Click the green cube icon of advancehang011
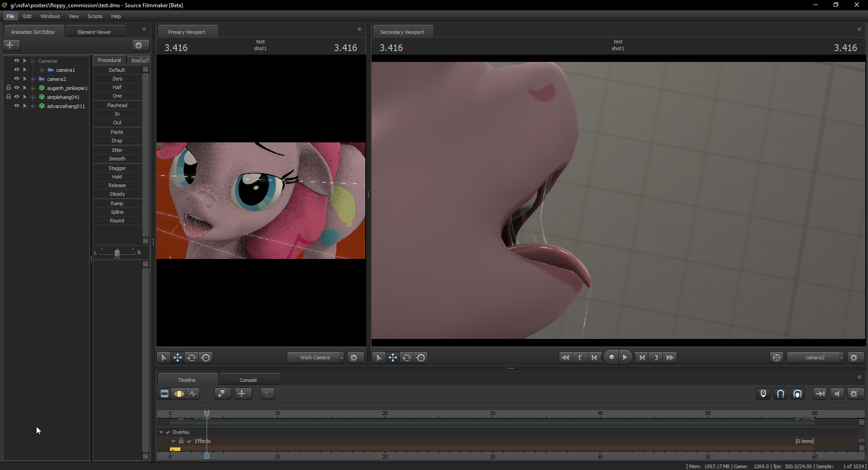 [x=42, y=106]
